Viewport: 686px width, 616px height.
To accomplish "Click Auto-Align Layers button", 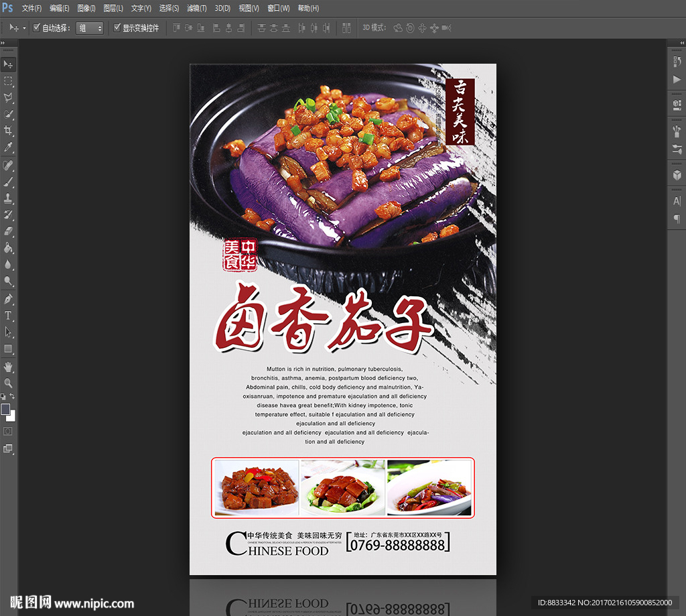I will (346, 28).
